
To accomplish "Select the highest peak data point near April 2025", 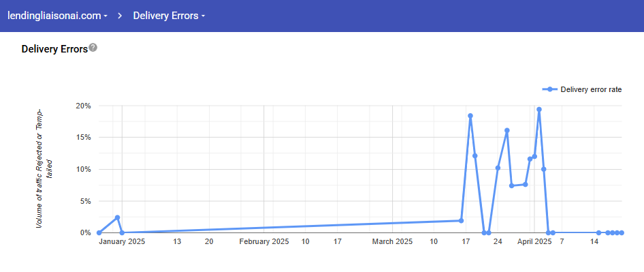I will pyautogui.click(x=539, y=110).
